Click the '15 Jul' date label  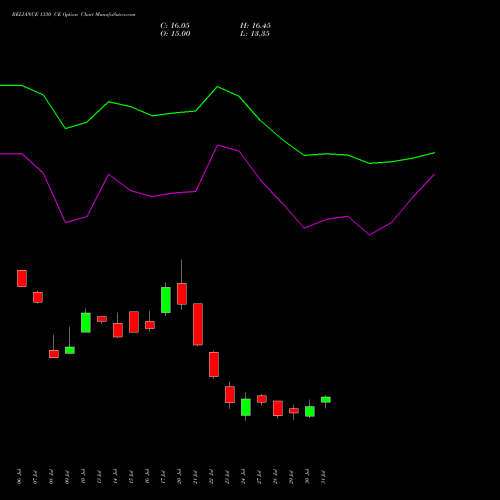[131, 476]
